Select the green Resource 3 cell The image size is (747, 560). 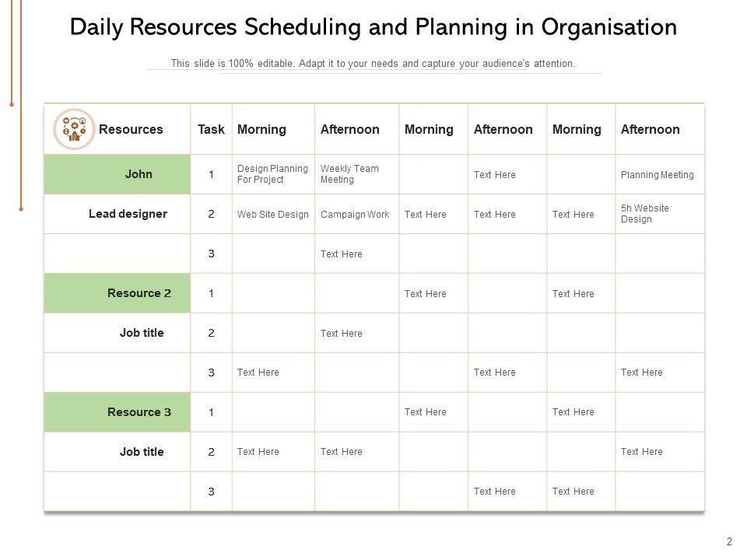coord(117,412)
